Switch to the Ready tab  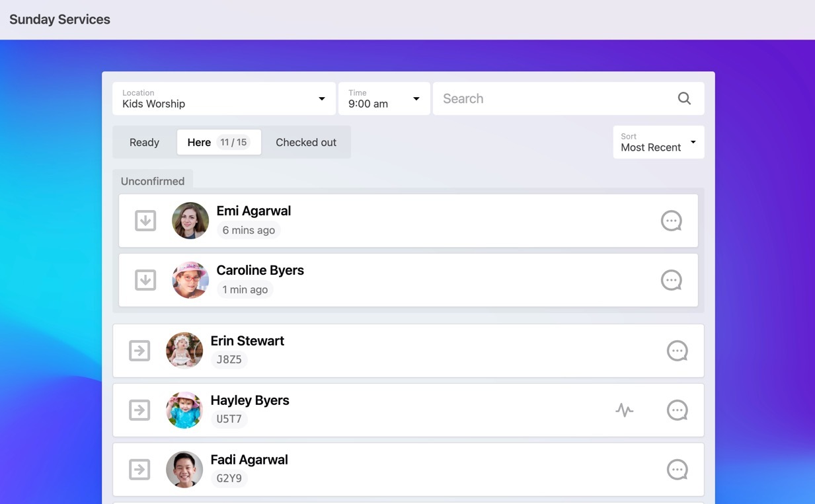coord(144,142)
